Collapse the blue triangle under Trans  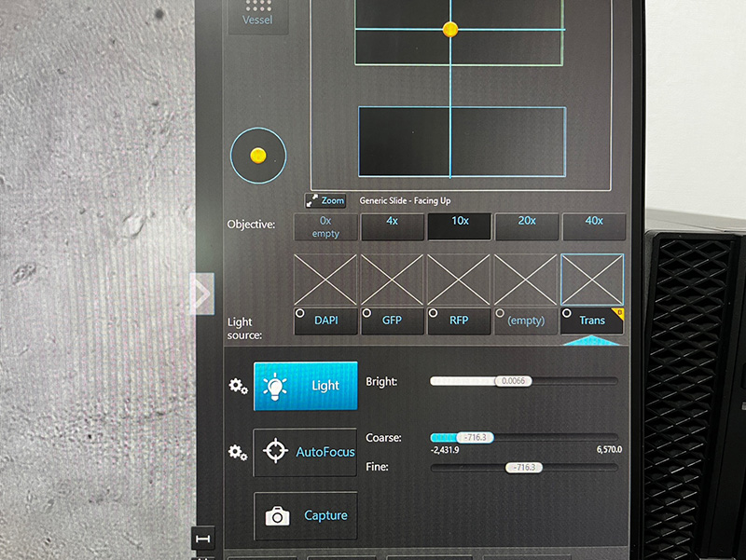coord(592,341)
